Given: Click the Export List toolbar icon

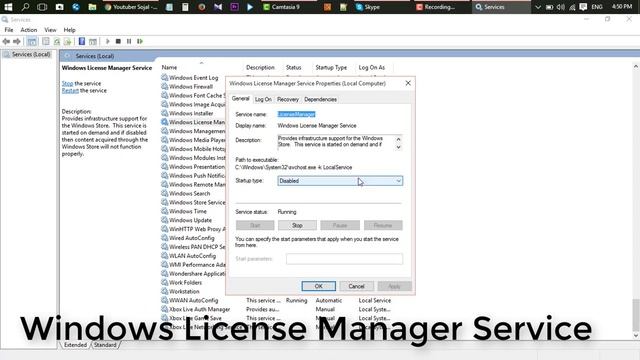Looking at the screenshot, I should [67, 41].
